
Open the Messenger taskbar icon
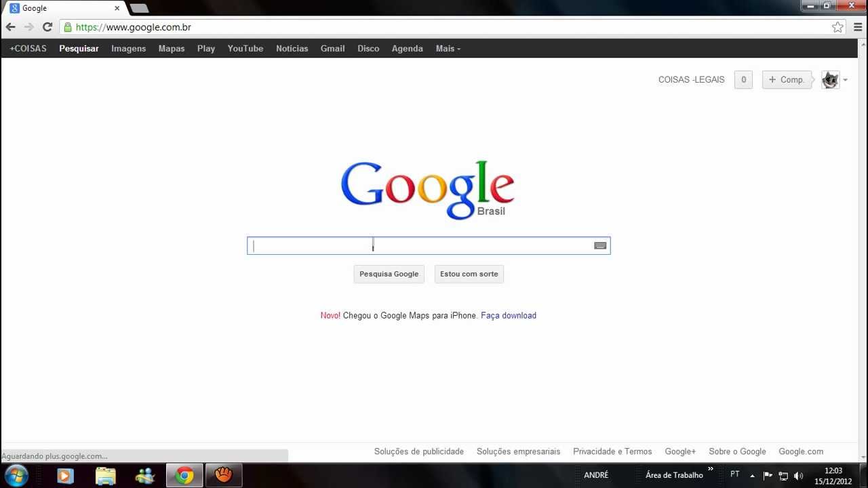coord(145,476)
